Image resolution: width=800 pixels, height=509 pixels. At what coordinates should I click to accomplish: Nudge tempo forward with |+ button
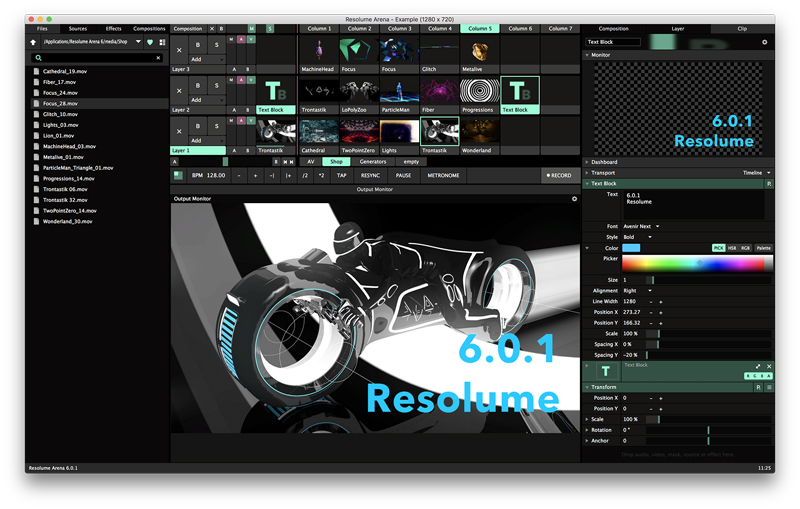pyautogui.click(x=288, y=175)
